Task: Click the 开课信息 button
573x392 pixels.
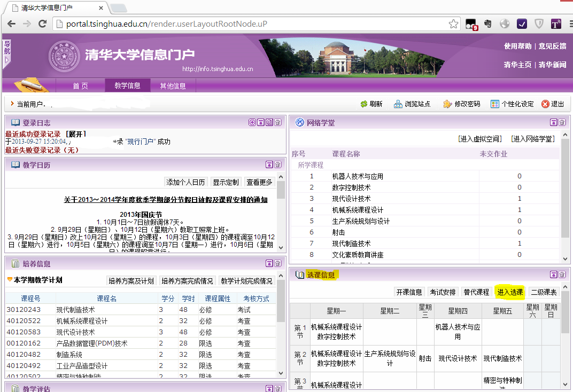Action: click(409, 292)
